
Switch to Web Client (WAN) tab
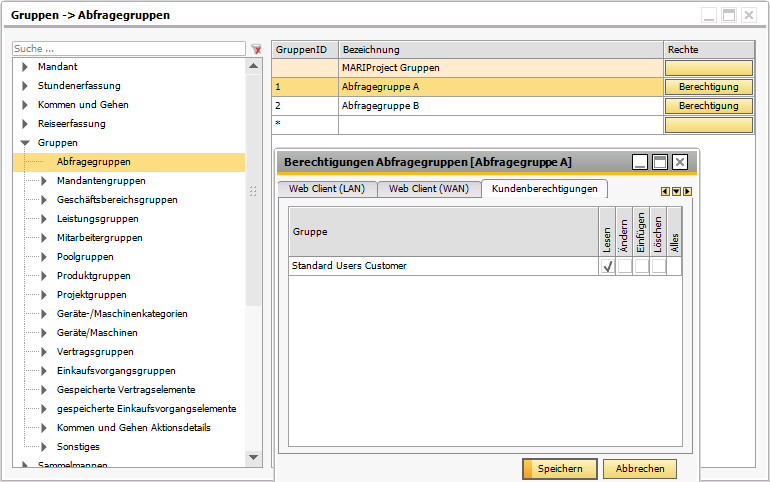428,189
